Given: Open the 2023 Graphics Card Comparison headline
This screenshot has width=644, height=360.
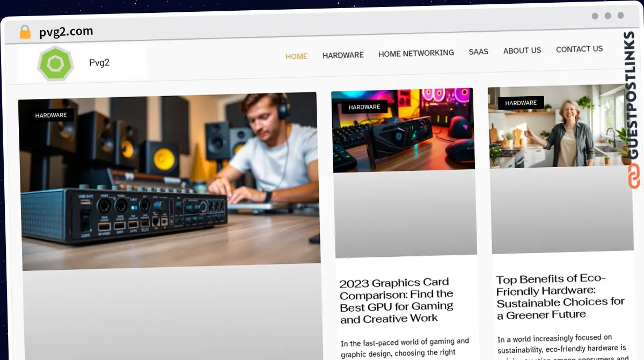Looking at the screenshot, I should 397,300.
